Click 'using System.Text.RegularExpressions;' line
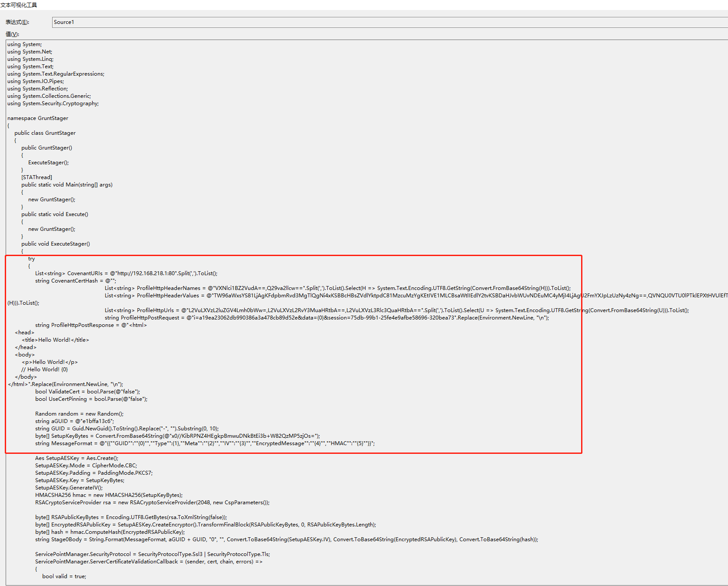This screenshot has width=728, height=586. [56, 74]
